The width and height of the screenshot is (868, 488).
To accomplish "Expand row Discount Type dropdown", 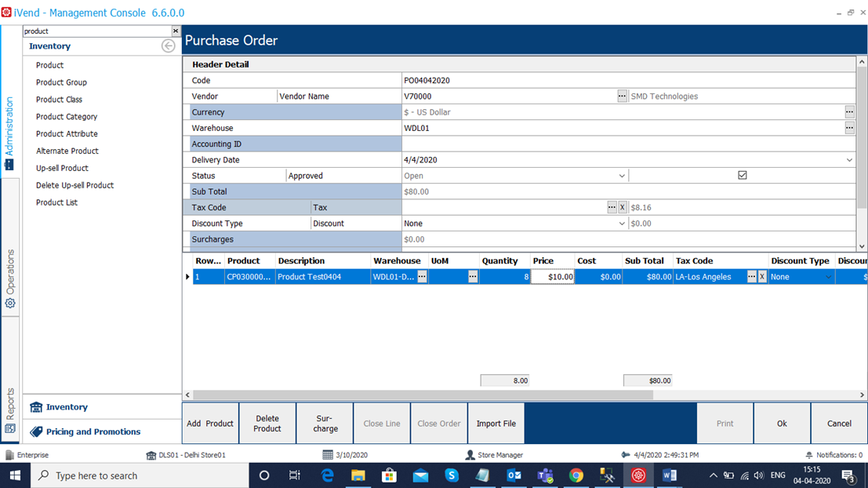I will [x=828, y=277].
